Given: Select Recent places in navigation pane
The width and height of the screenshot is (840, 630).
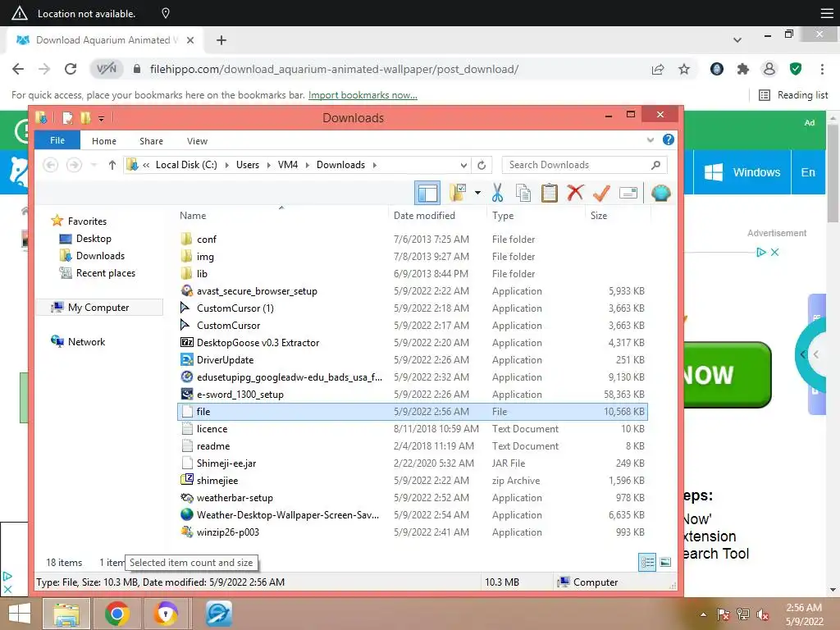Looking at the screenshot, I should [105, 272].
